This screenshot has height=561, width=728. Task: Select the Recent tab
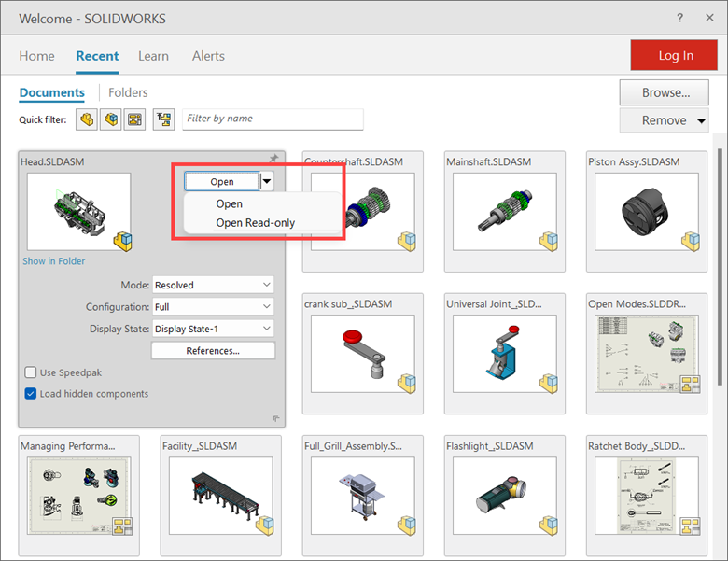coord(97,56)
